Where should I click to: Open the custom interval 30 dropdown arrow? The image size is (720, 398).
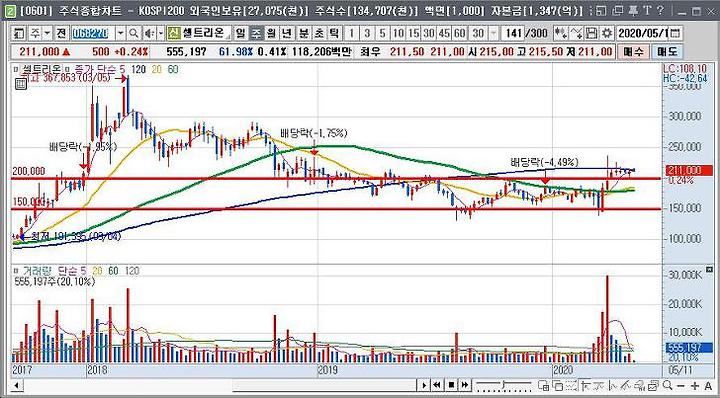pos(494,33)
